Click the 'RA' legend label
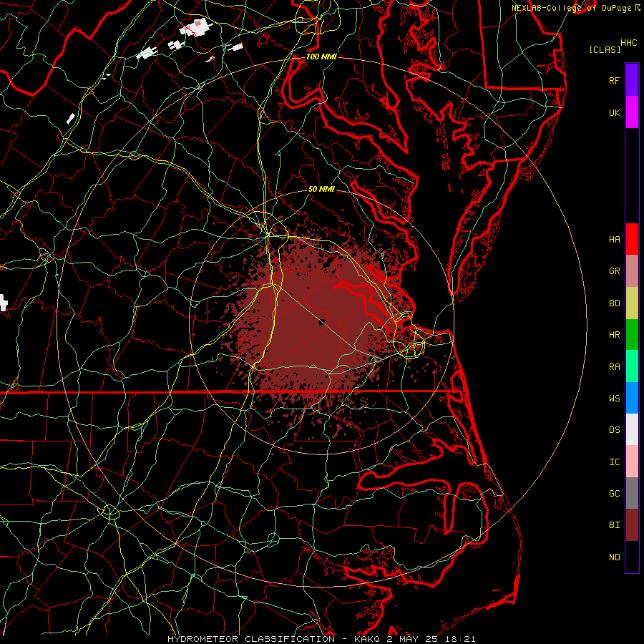 [614, 367]
